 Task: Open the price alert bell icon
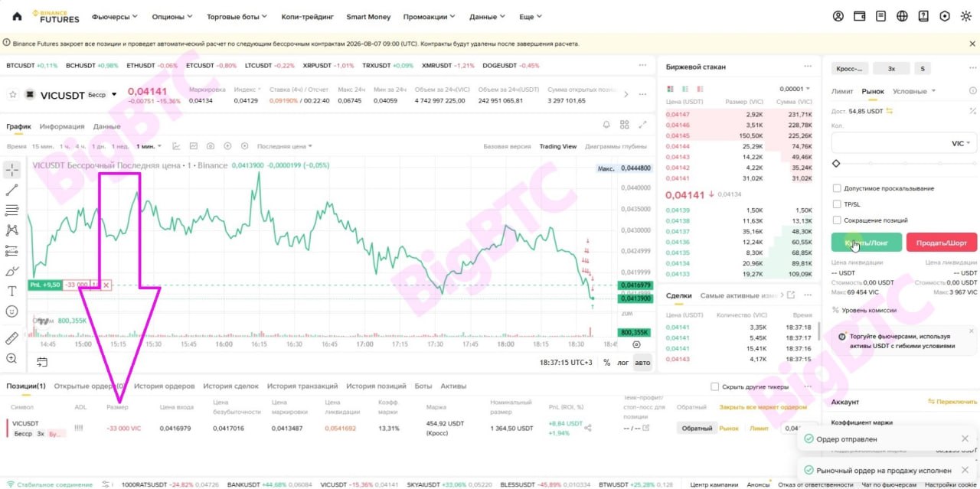point(606,125)
